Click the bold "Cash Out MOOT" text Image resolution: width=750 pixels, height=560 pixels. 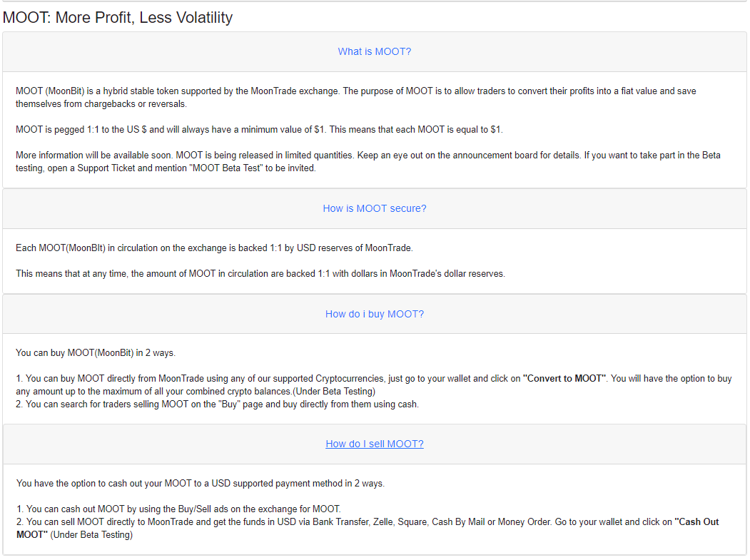pos(368,528)
